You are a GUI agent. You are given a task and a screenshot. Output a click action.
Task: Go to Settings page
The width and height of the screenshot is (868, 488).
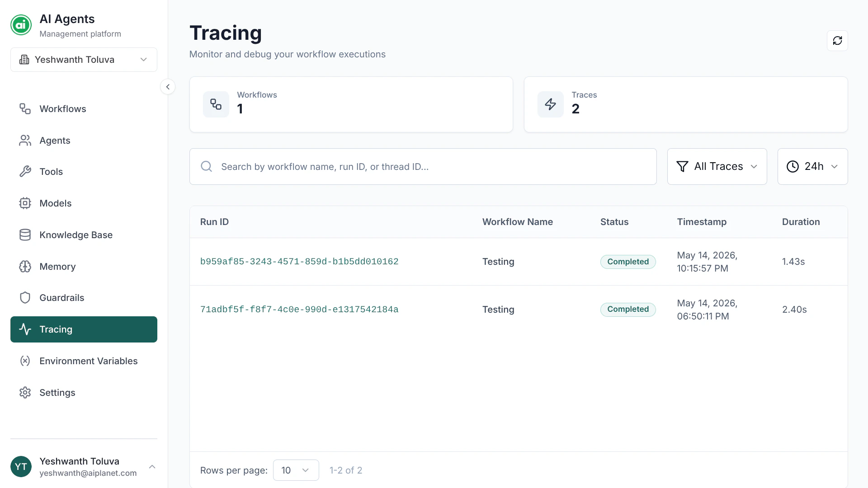[84, 393]
